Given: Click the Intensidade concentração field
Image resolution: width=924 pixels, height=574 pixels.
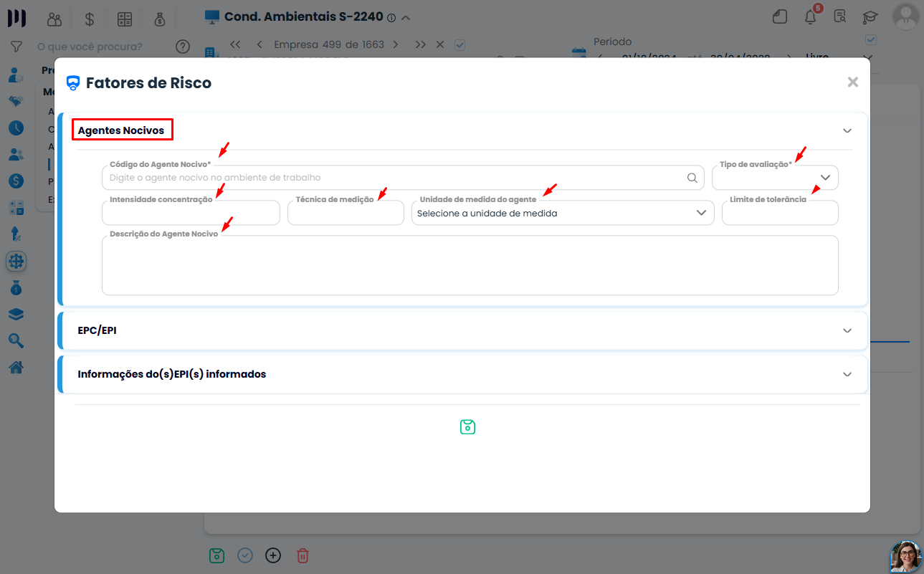Looking at the screenshot, I should coord(191,213).
